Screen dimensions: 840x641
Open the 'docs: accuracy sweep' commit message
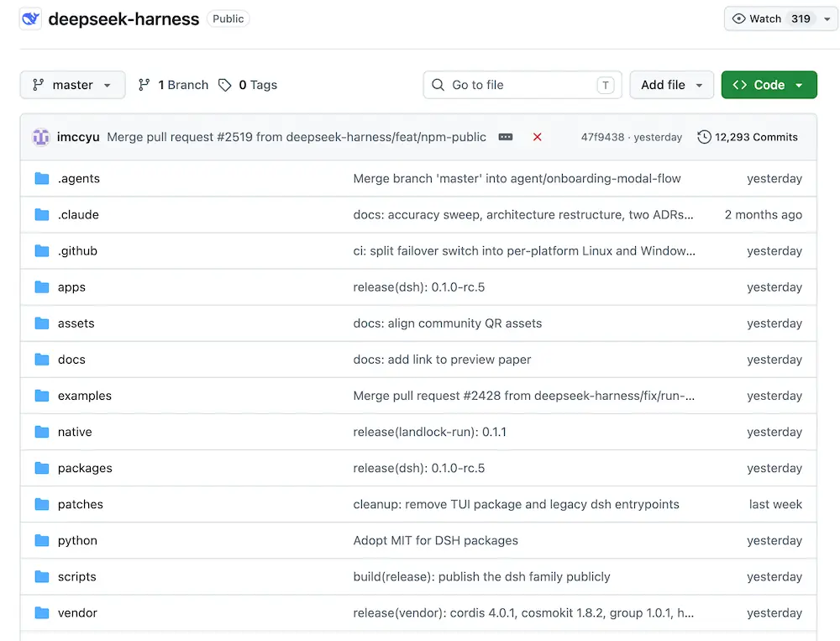[523, 215]
